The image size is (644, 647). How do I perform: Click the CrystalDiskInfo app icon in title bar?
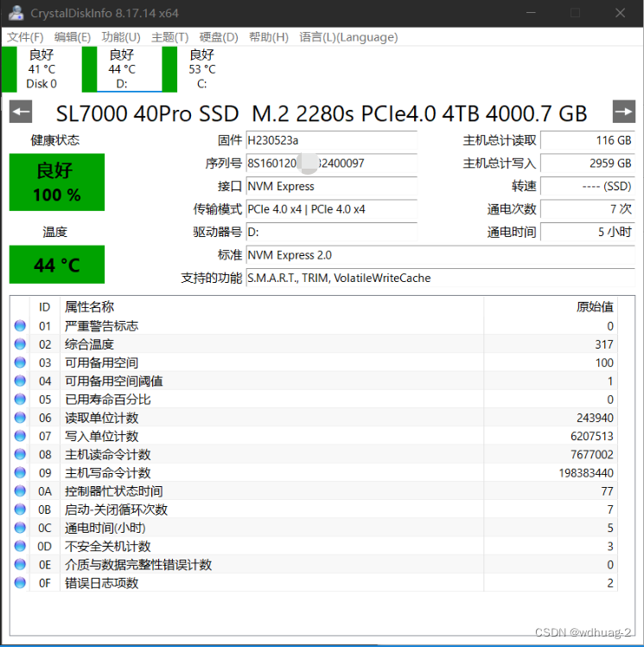click(x=16, y=13)
